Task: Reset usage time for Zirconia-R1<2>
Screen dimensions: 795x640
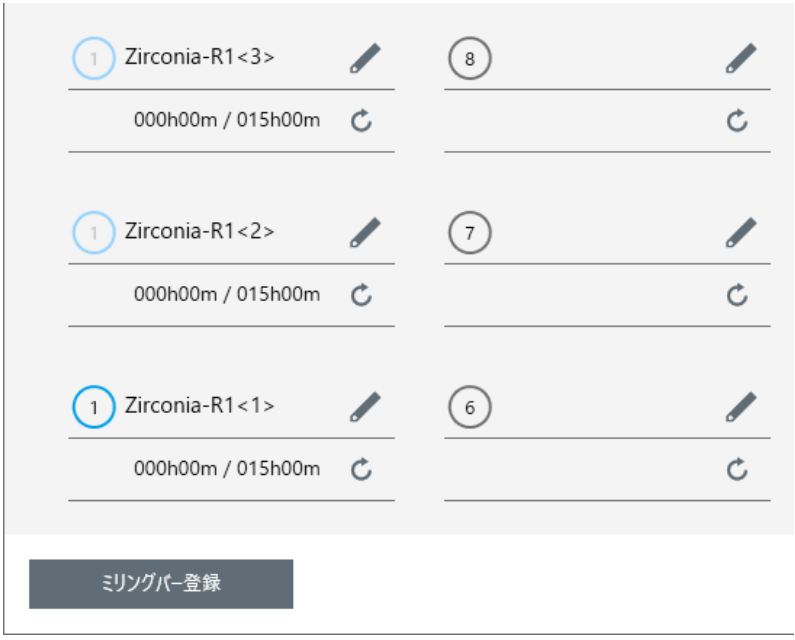Action: coord(362,295)
